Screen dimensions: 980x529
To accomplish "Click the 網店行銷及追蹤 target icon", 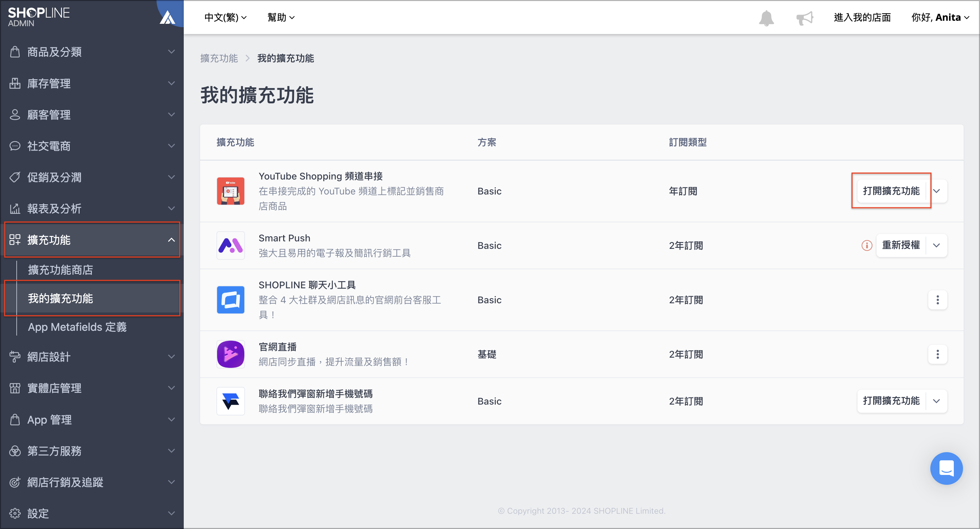I will click(x=15, y=482).
